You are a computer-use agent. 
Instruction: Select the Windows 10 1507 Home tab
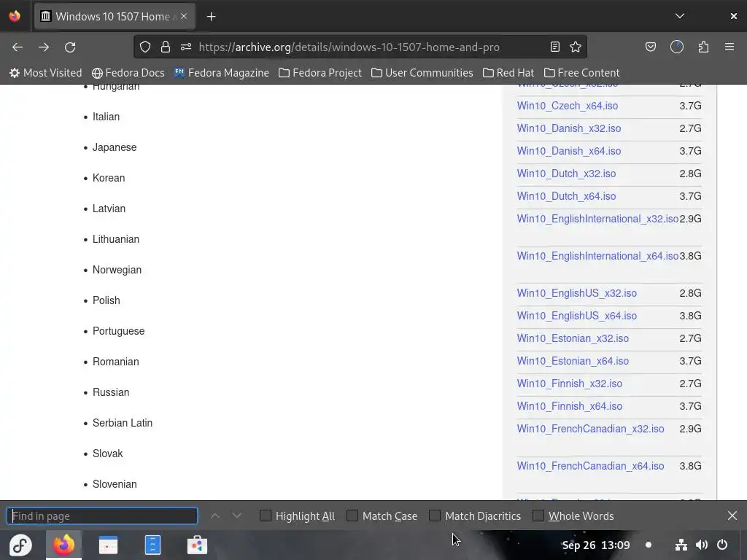coord(115,17)
